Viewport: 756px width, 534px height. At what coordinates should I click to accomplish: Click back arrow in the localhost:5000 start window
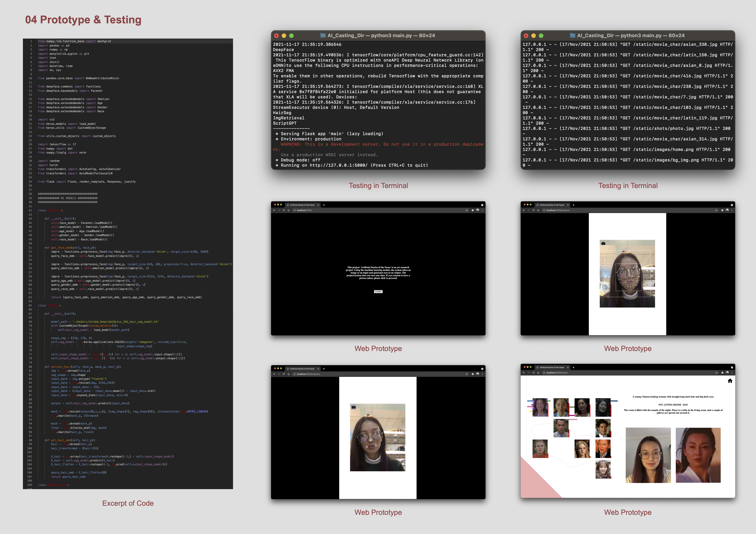274,210
